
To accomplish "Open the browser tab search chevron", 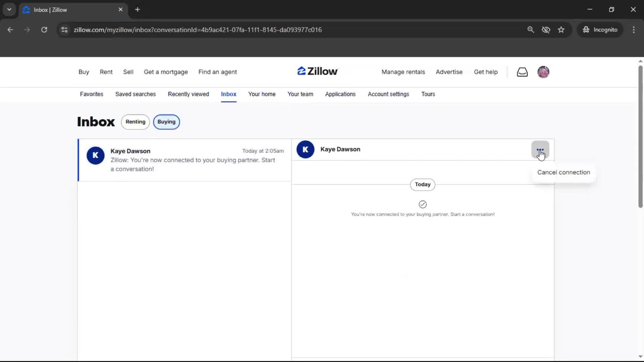I will point(9,9).
